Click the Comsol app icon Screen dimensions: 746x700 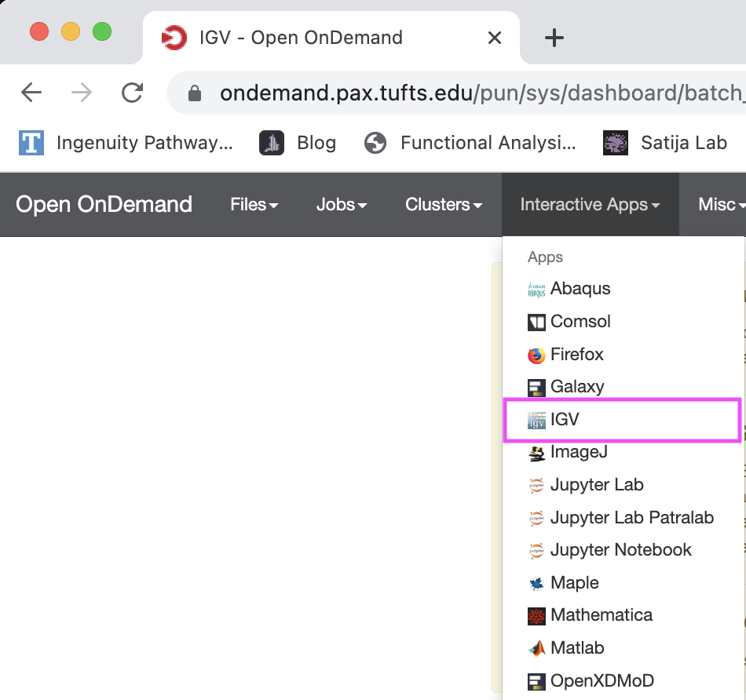[536, 323]
